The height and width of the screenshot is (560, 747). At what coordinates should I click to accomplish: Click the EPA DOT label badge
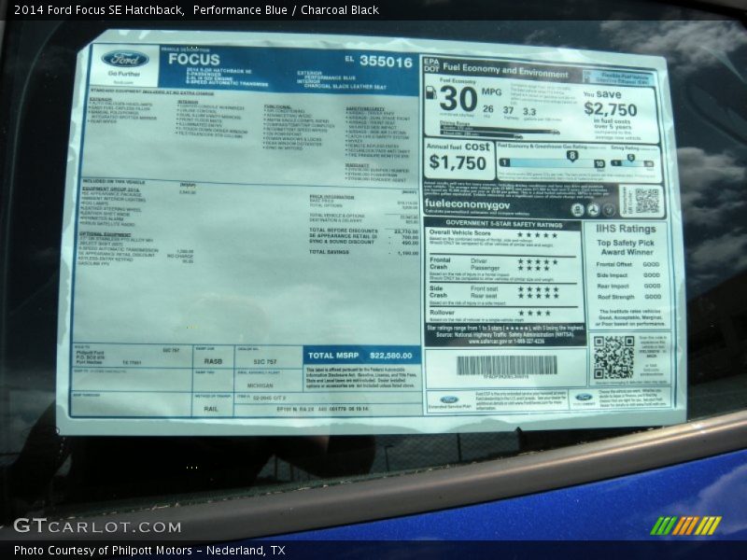click(x=431, y=65)
